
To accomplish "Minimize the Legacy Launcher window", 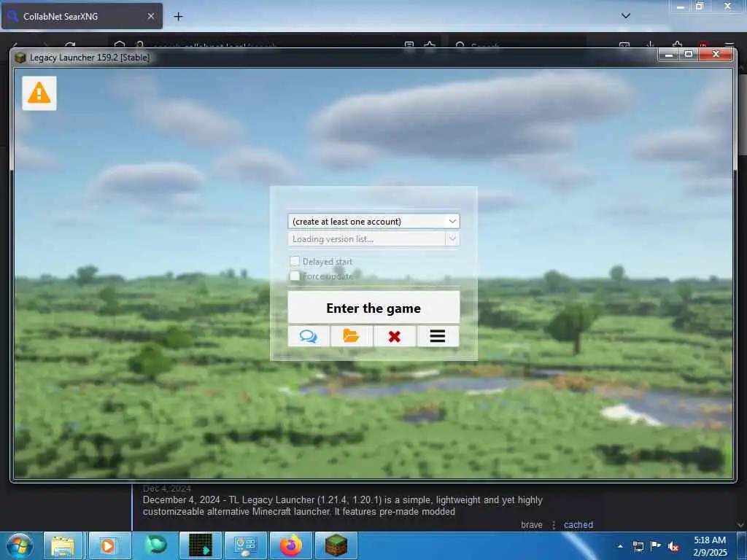I will 669,54.
